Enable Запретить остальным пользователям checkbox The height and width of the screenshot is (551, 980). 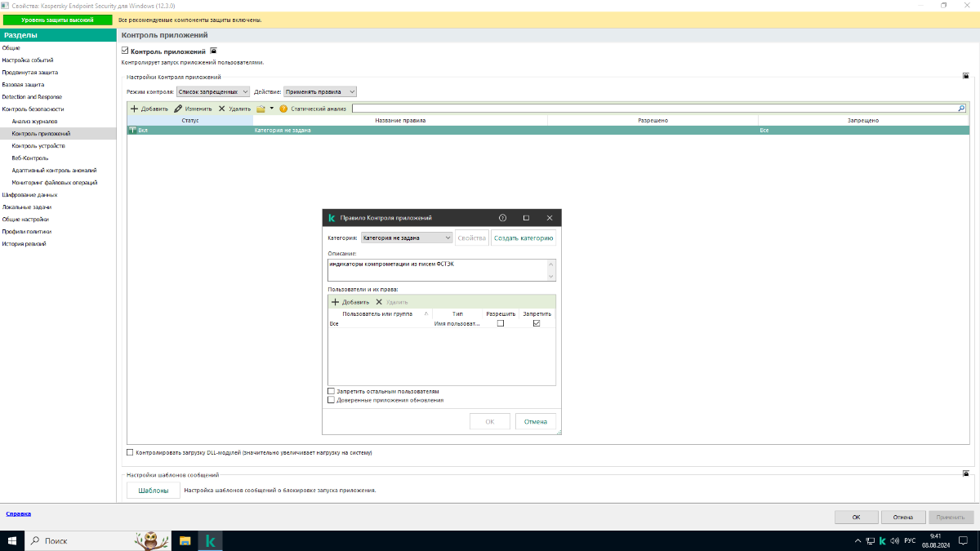(331, 392)
